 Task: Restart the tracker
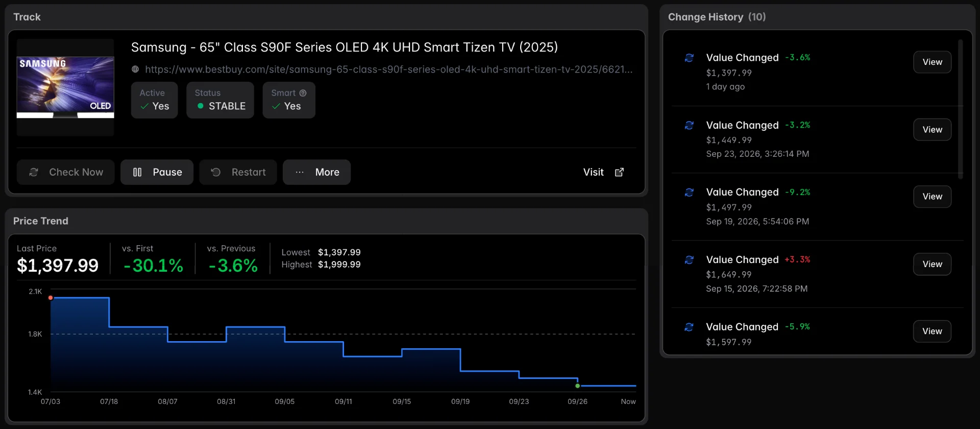click(x=238, y=172)
